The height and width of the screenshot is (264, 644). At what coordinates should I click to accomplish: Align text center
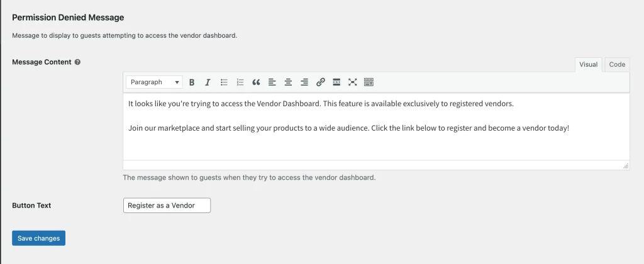pos(288,82)
